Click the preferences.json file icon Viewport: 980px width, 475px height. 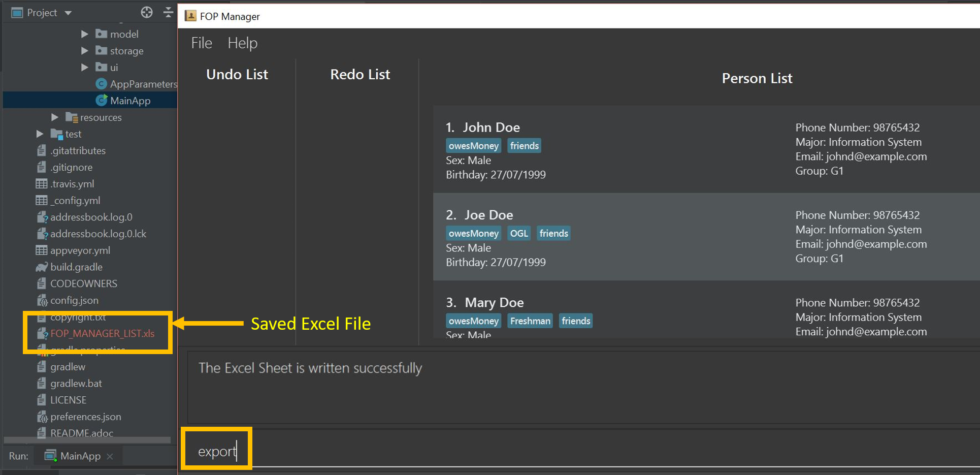coord(42,417)
